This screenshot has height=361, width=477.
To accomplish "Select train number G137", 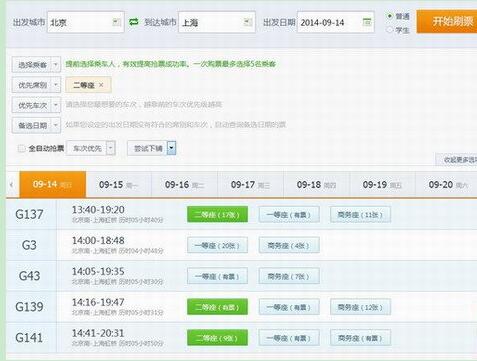I will 29,214.
